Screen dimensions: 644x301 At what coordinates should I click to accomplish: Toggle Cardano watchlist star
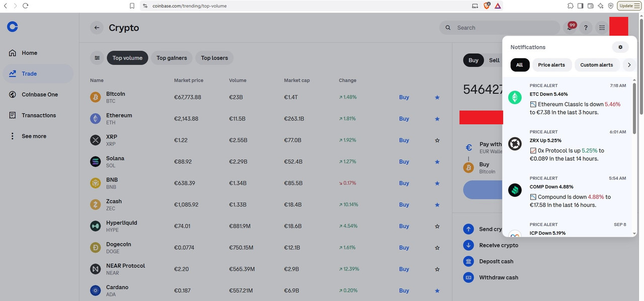click(x=437, y=290)
